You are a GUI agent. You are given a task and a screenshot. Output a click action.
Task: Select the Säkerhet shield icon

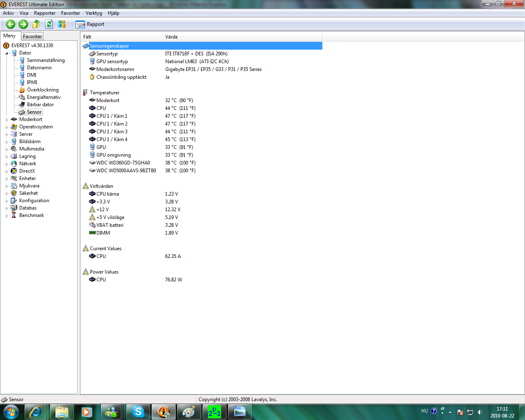[x=14, y=193]
